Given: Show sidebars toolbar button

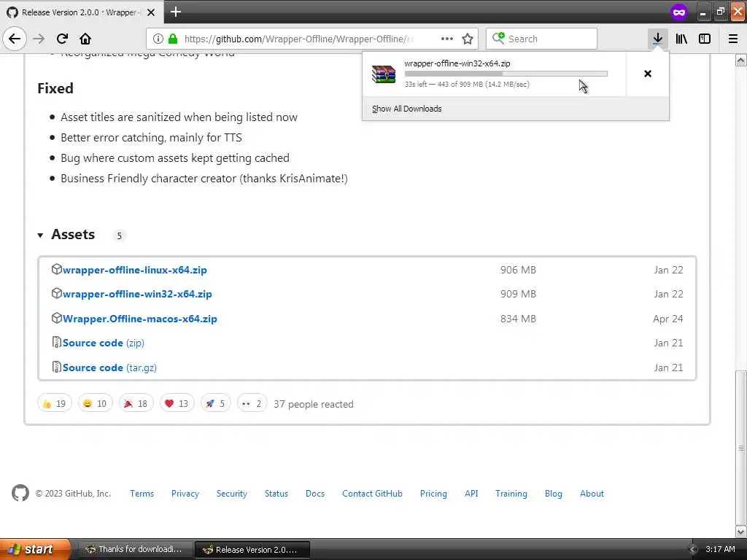Looking at the screenshot, I should pyautogui.click(x=705, y=39).
